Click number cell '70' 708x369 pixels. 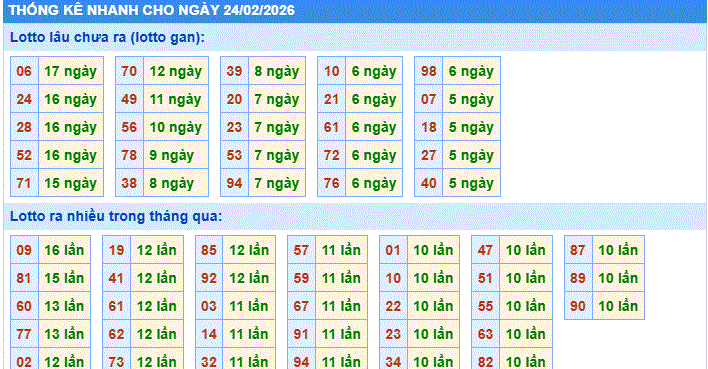click(129, 71)
